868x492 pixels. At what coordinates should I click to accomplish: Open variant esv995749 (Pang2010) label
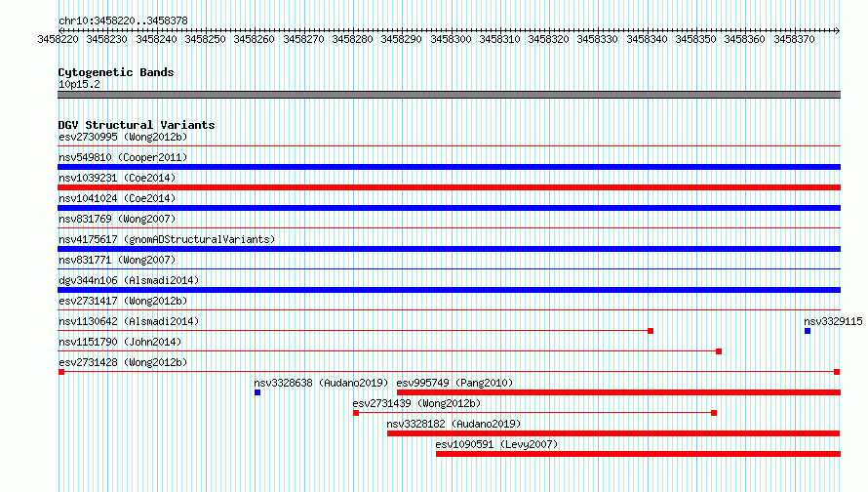[x=455, y=383]
